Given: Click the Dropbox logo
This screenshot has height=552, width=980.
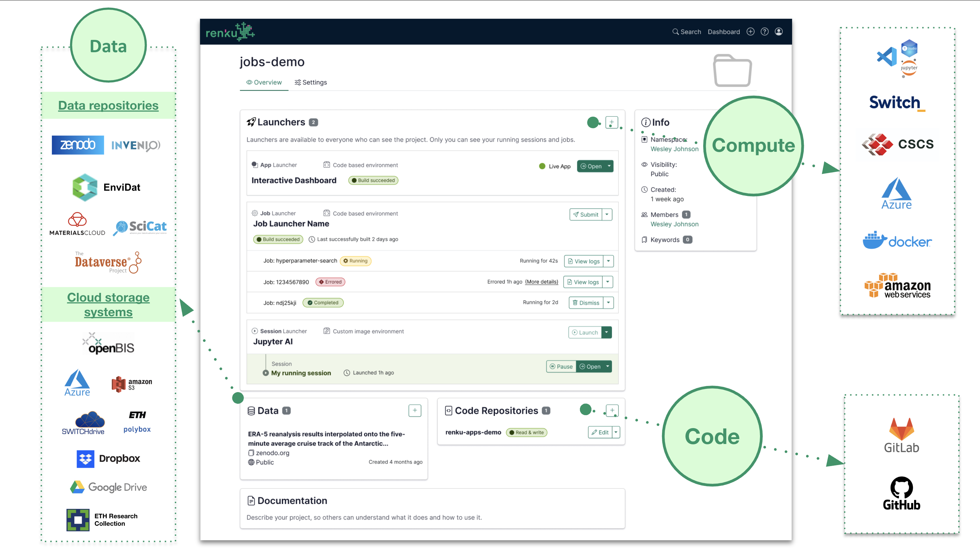Looking at the screenshot, I should [x=108, y=459].
